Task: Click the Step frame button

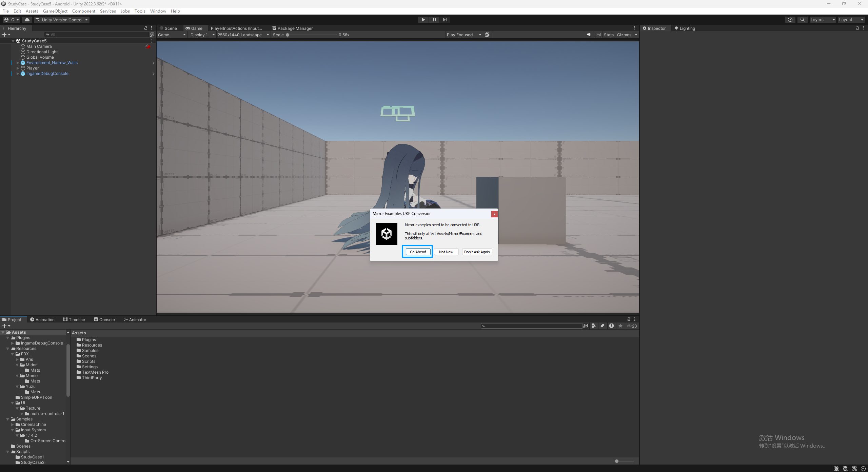Action: [x=445, y=20]
